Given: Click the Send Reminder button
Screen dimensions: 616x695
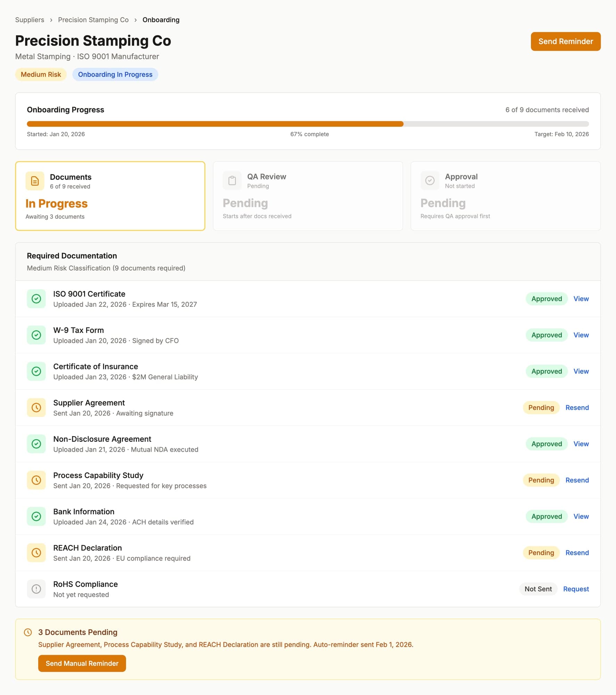Looking at the screenshot, I should coord(566,41).
